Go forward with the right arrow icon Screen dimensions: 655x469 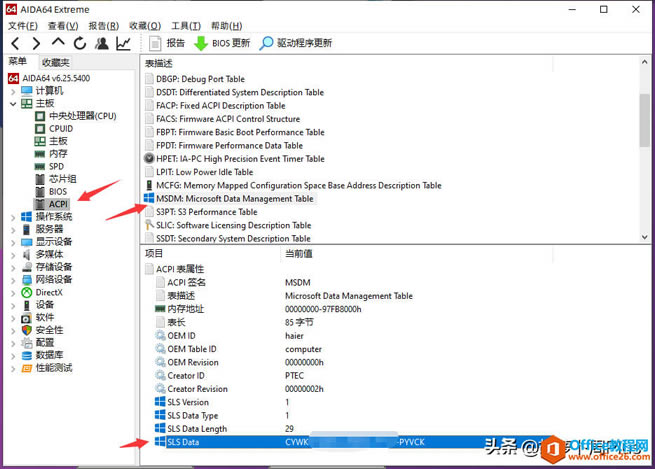click(36, 43)
